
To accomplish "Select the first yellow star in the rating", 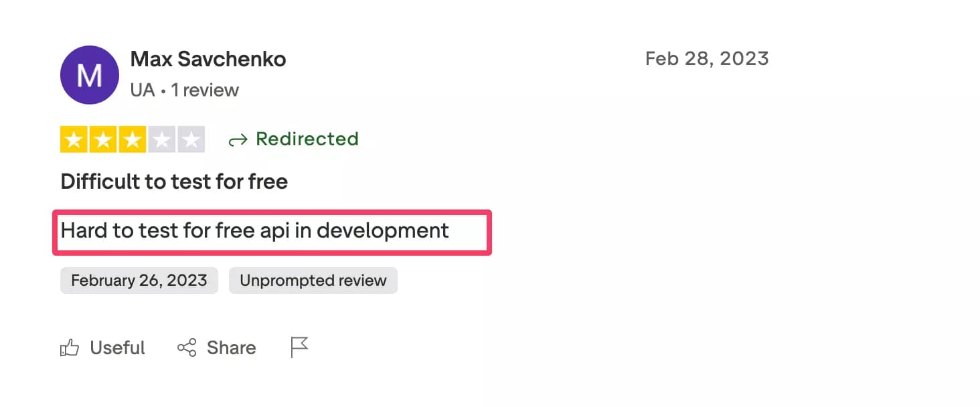I will pyautogui.click(x=74, y=139).
